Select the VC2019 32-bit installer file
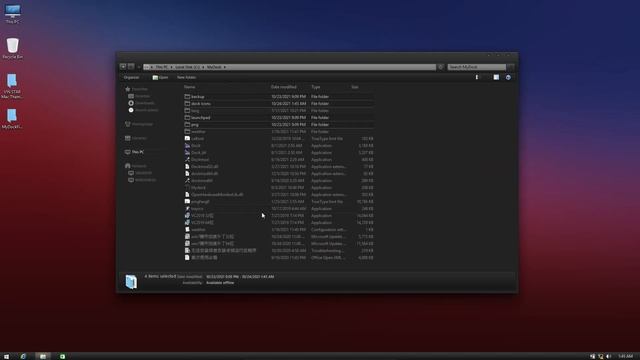 click(x=278, y=216)
